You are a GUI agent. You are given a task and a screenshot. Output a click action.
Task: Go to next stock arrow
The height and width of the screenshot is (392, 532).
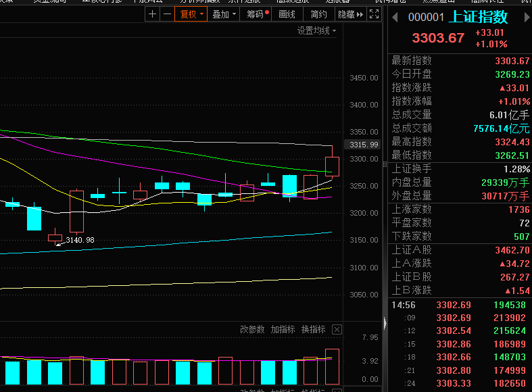pyautogui.click(x=527, y=17)
